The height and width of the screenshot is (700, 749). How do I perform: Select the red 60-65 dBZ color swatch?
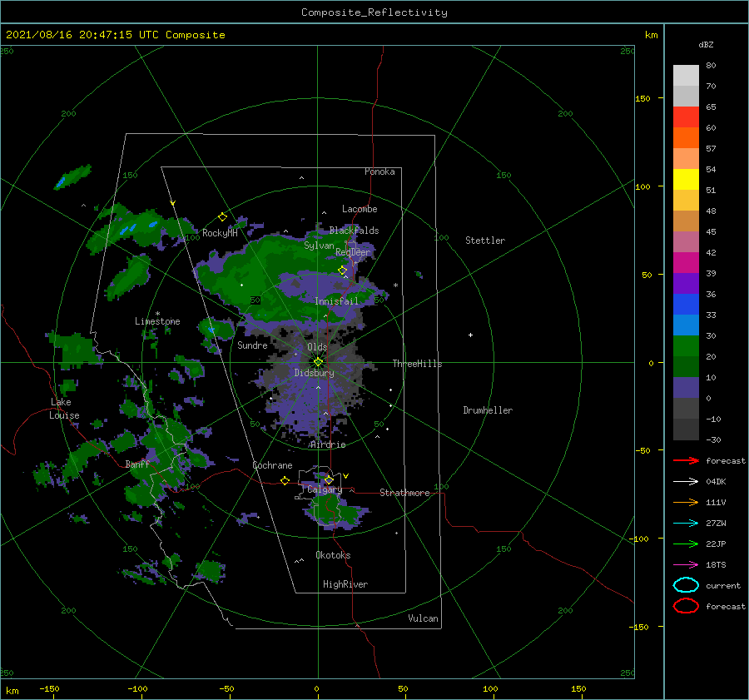686,117
